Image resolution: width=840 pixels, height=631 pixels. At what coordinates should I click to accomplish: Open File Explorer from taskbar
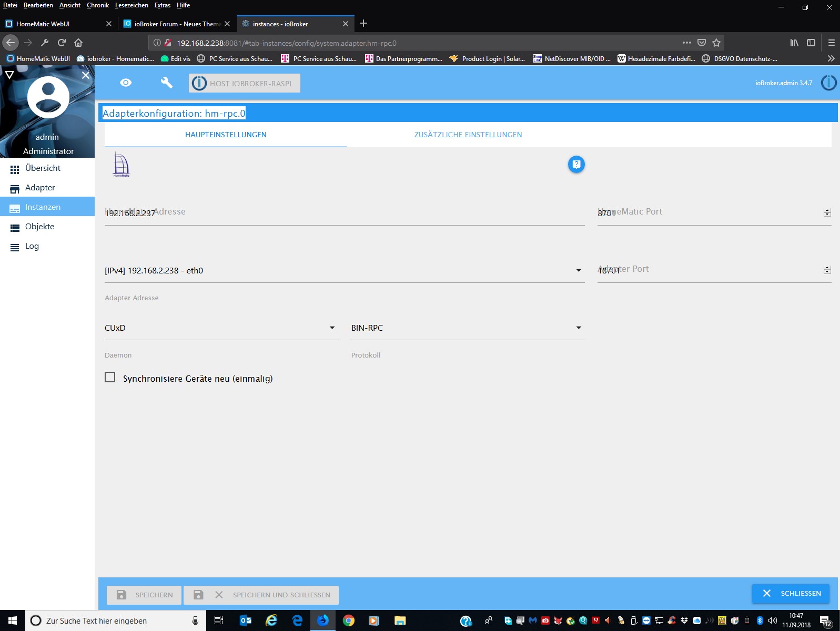[x=400, y=620]
